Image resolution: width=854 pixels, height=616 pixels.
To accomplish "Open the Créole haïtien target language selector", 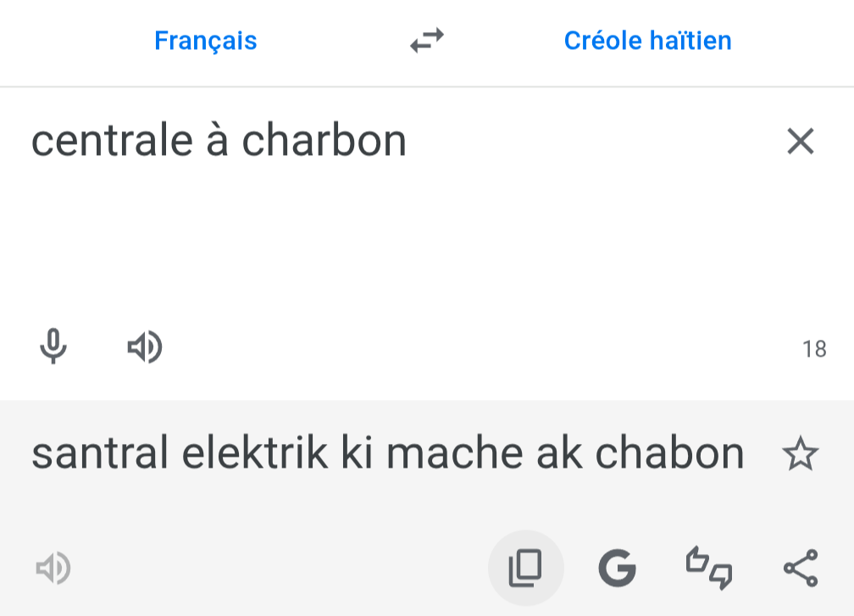I will 647,41.
